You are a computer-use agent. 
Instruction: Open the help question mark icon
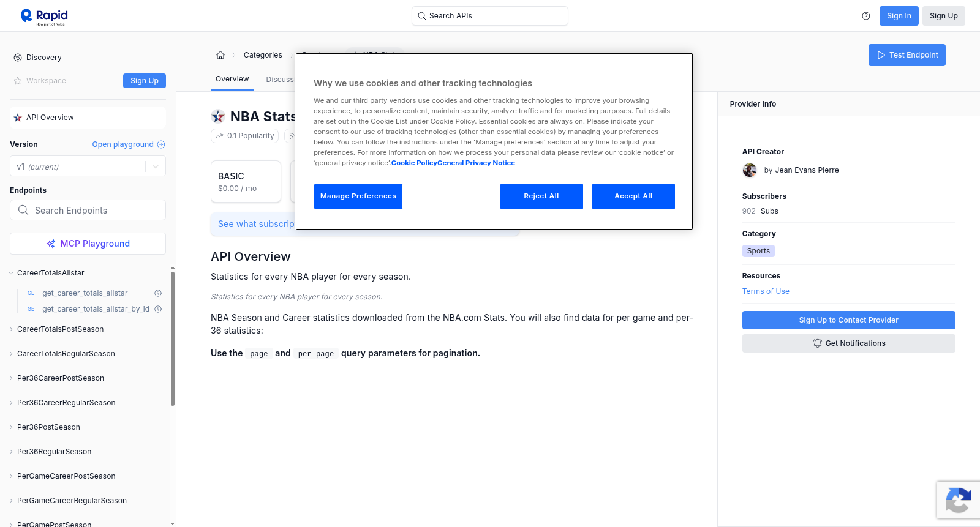[866, 16]
